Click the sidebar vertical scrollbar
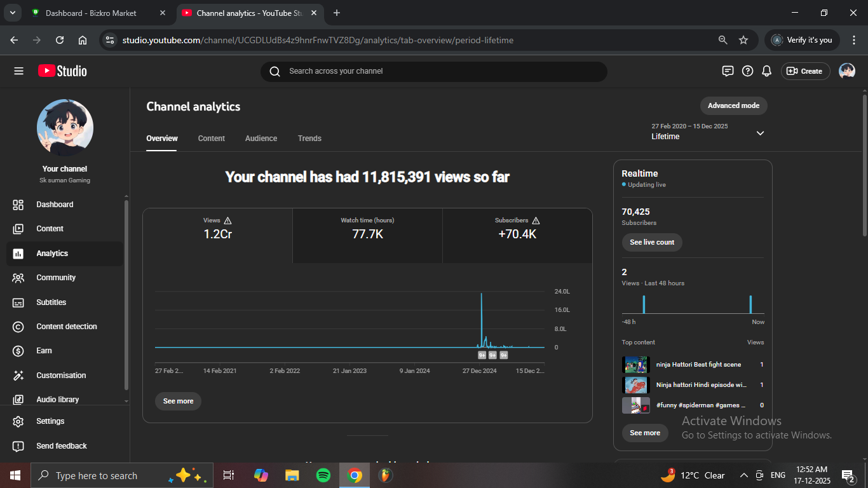The width and height of the screenshot is (868, 488). 126,292
